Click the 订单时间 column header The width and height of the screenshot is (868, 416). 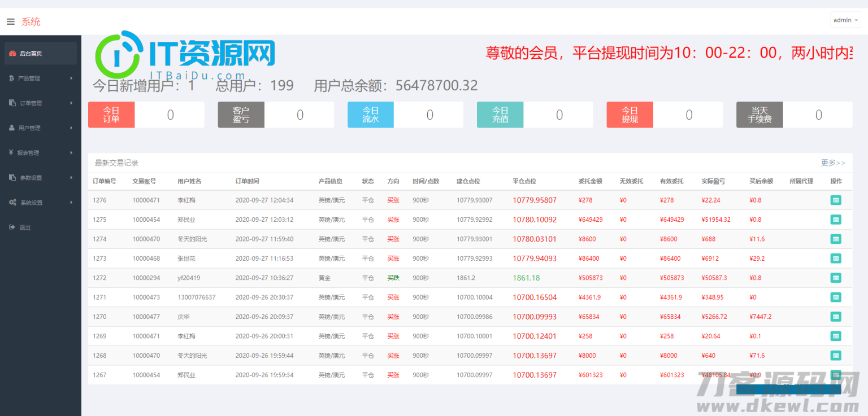point(248,181)
